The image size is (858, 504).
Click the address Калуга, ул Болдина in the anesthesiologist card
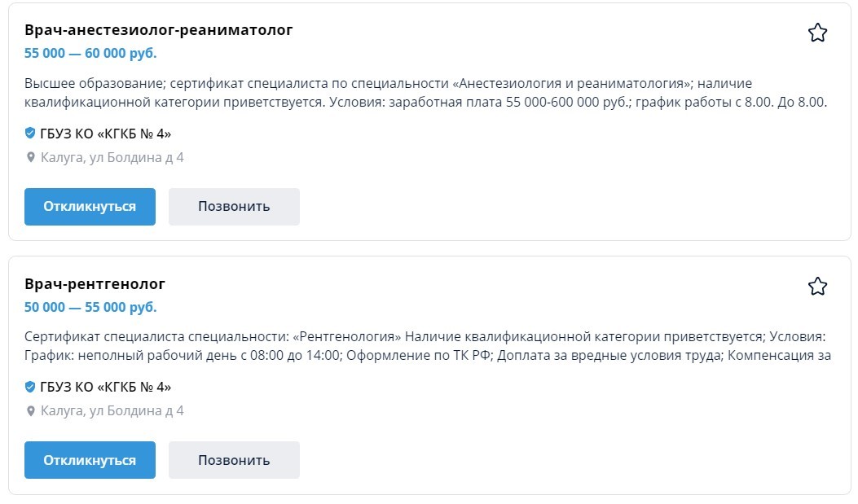[112, 158]
